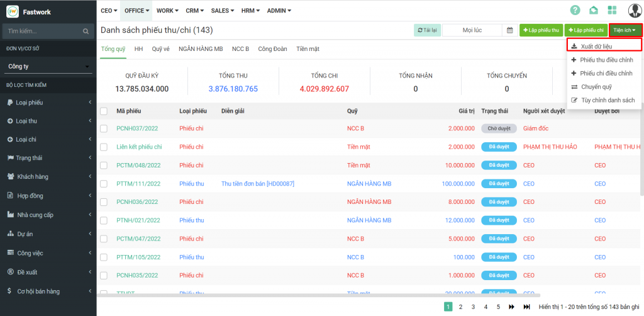
Task: Click the inbox envelope icon in header
Action: point(593,10)
